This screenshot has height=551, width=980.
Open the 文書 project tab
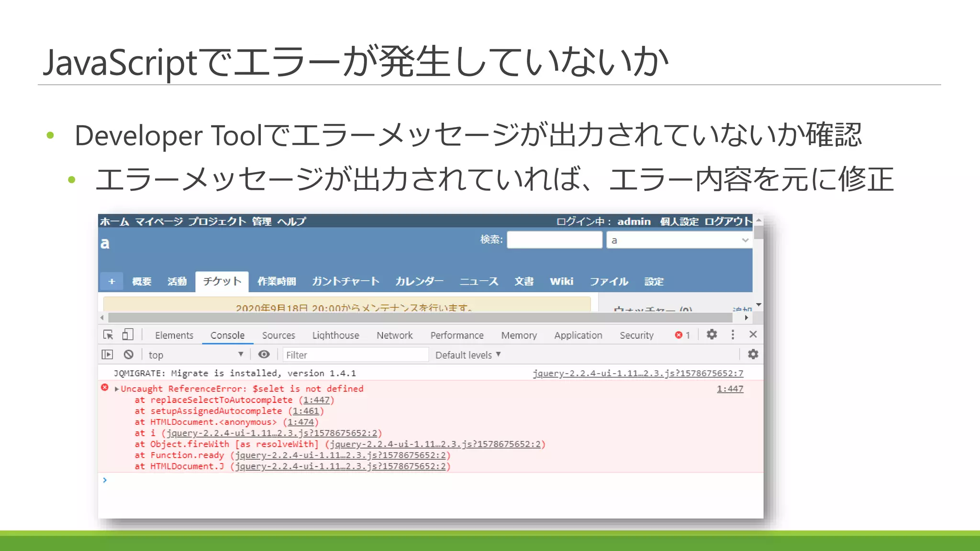coord(524,281)
